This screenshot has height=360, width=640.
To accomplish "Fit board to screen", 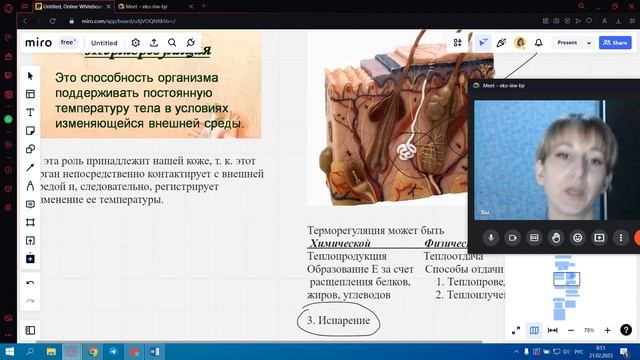I will point(553,330).
